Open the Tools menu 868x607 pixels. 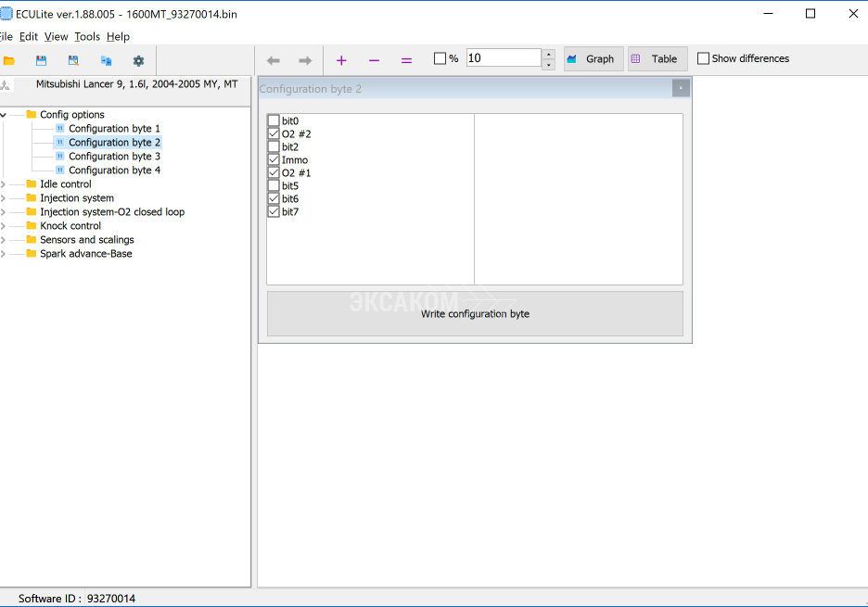(x=87, y=36)
